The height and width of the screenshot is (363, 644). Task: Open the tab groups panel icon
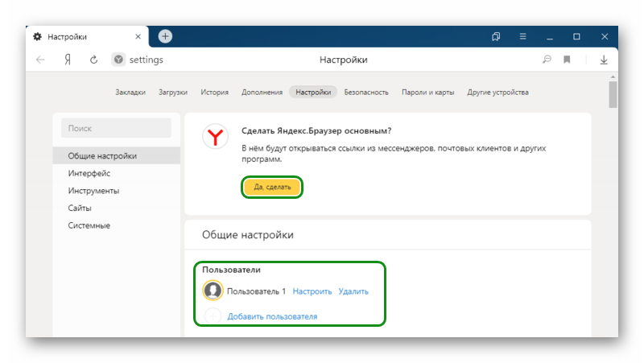coord(496,36)
